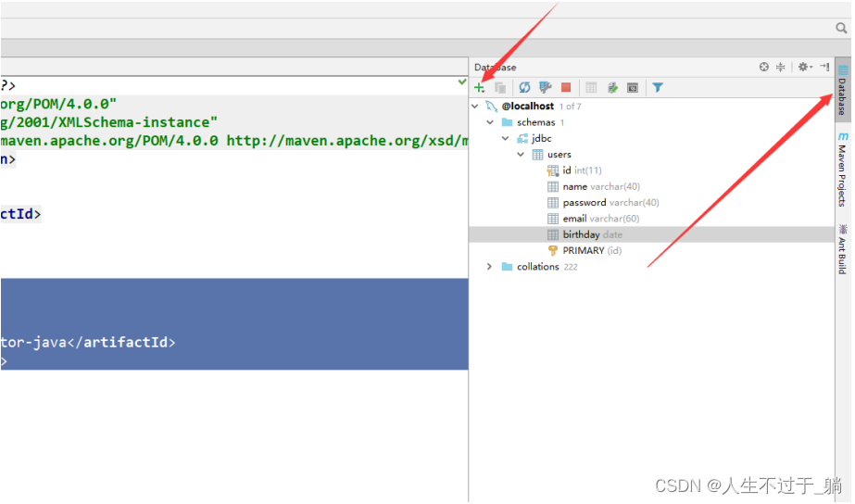
Task: Click the org/POM/4.0.0" line in editor
Action: point(58,104)
